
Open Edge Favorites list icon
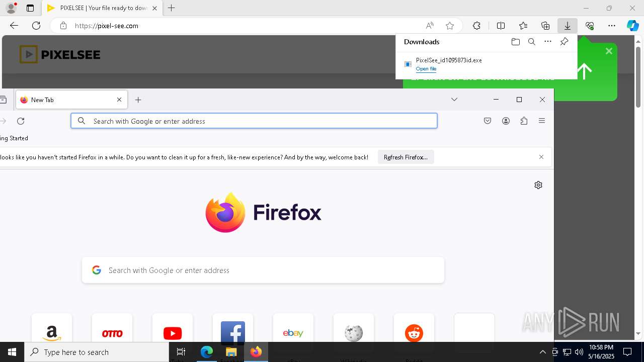pos(523,26)
